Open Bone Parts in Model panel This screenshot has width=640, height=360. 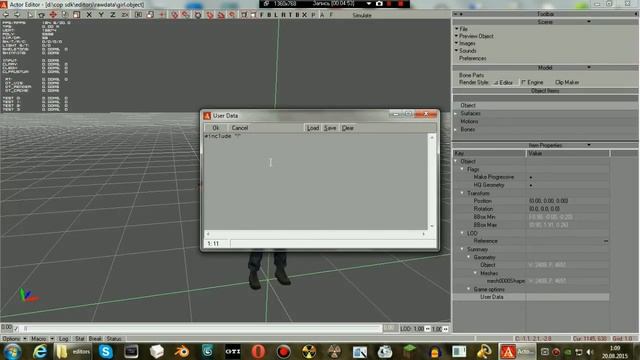click(x=471, y=75)
